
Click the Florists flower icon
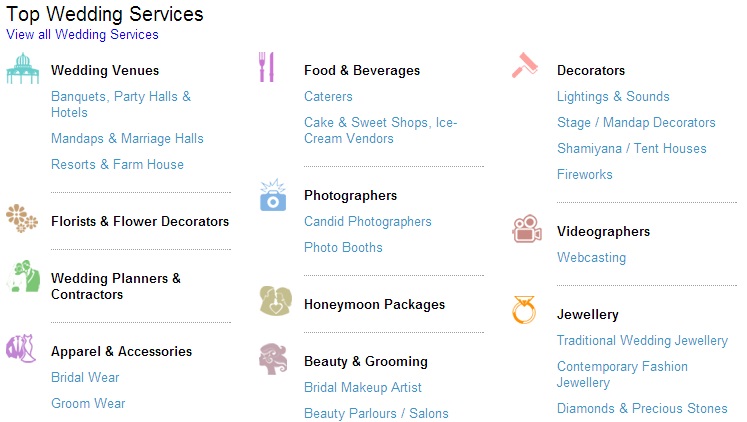(x=22, y=219)
